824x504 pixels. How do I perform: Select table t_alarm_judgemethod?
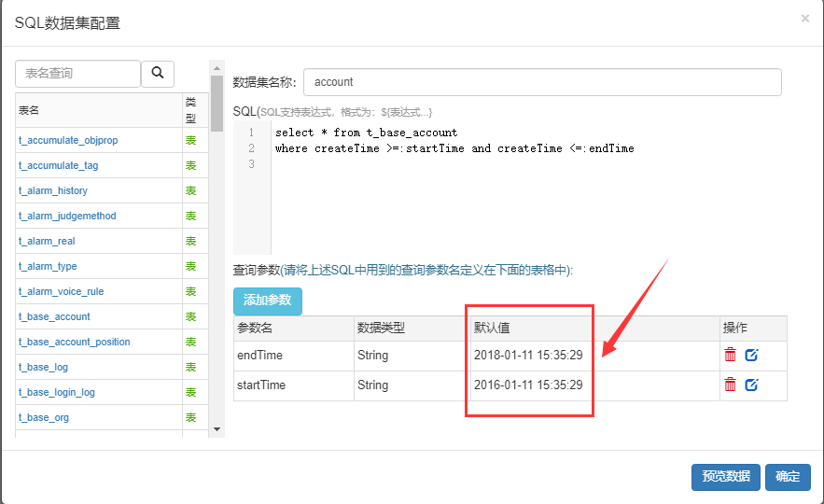coord(67,216)
